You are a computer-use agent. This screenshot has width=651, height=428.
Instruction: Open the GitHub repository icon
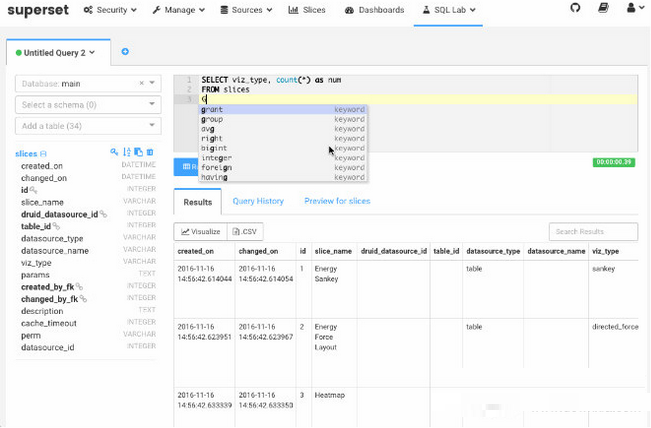point(575,8)
